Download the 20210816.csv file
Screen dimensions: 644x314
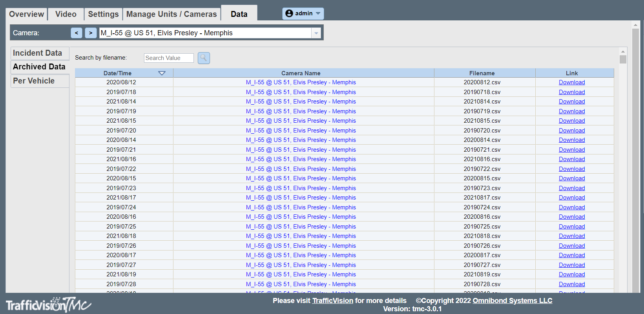point(572,159)
